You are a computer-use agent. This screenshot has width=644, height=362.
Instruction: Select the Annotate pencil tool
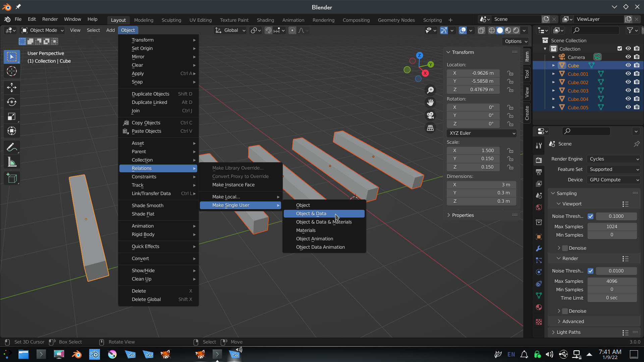pyautogui.click(x=12, y=147)
